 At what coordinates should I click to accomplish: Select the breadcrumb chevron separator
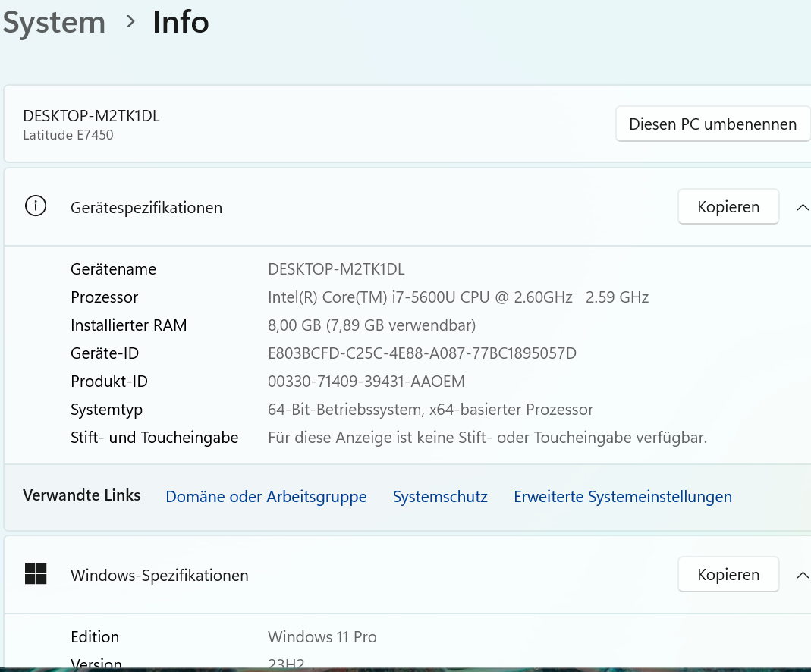130,22
